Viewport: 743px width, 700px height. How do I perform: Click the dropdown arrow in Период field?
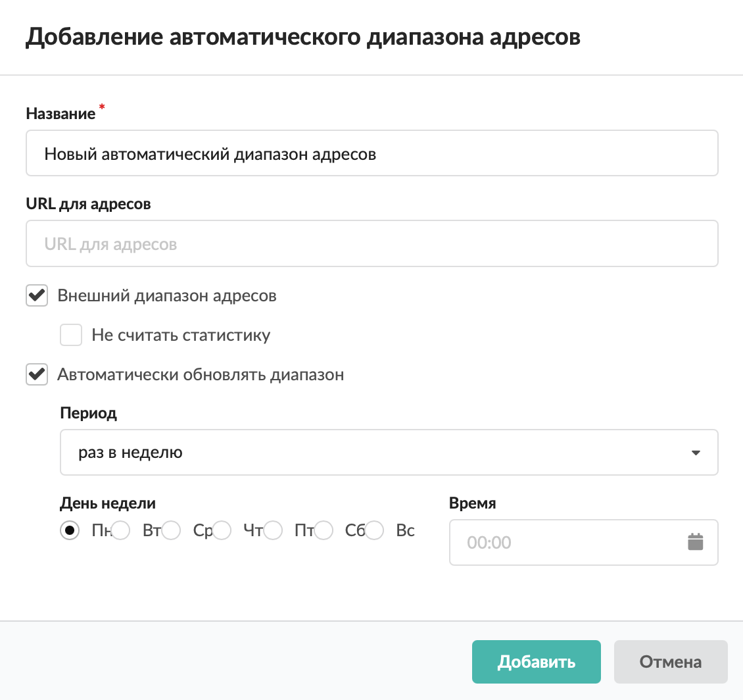pyautogui.click(x=696, y=453)
